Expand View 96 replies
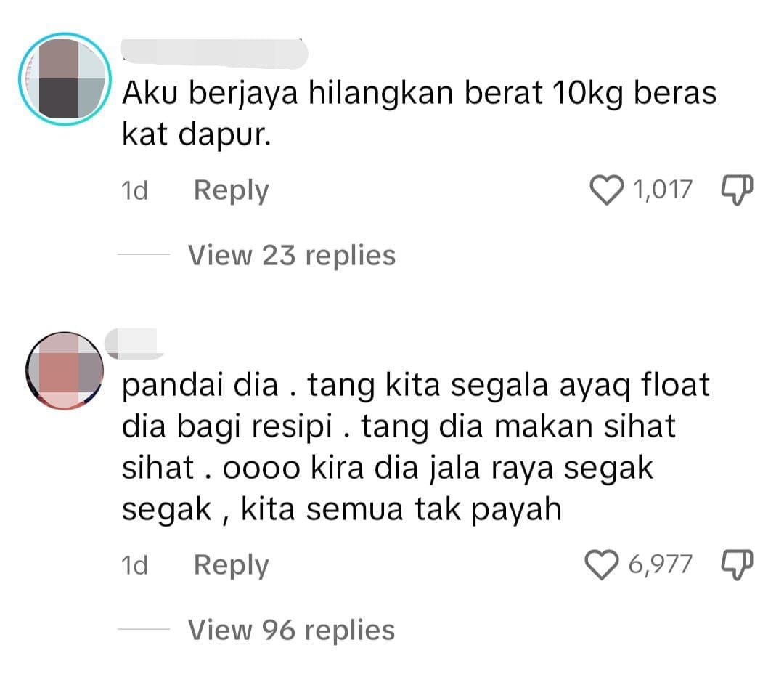784x677 pixels. point(292,630)
